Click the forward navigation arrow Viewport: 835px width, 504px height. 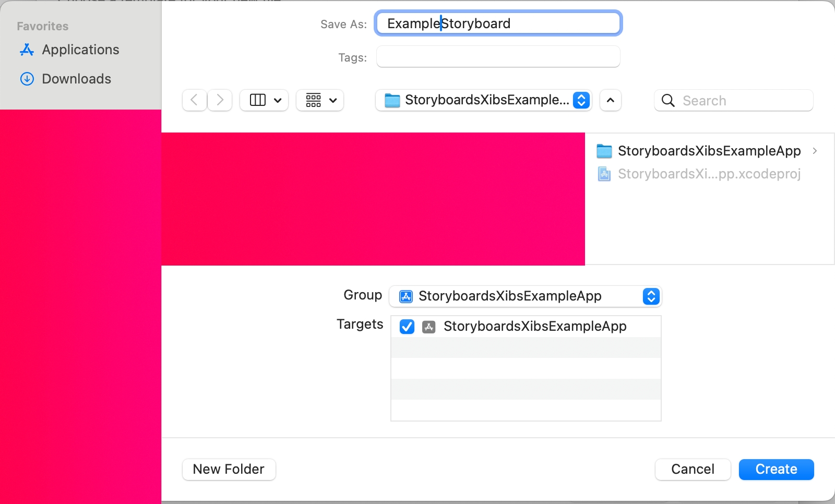pos(220,100)
